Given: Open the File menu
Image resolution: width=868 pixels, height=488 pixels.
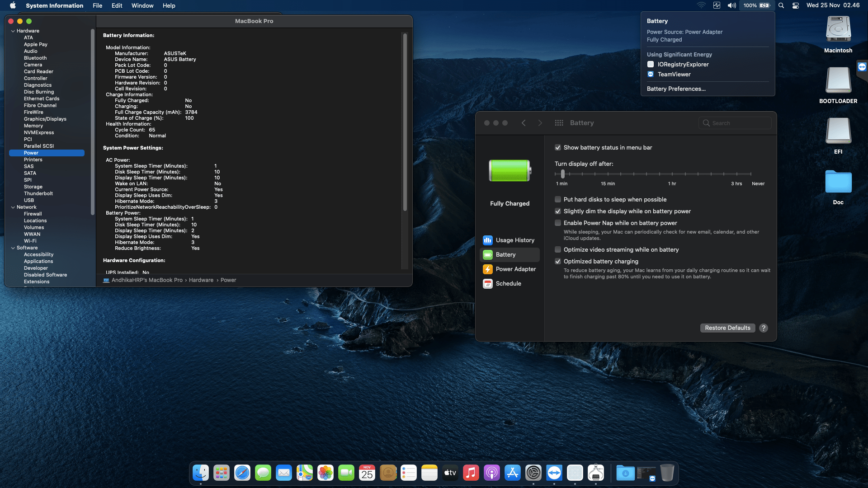Looking at the screenshot, I should tap(97, 5).
